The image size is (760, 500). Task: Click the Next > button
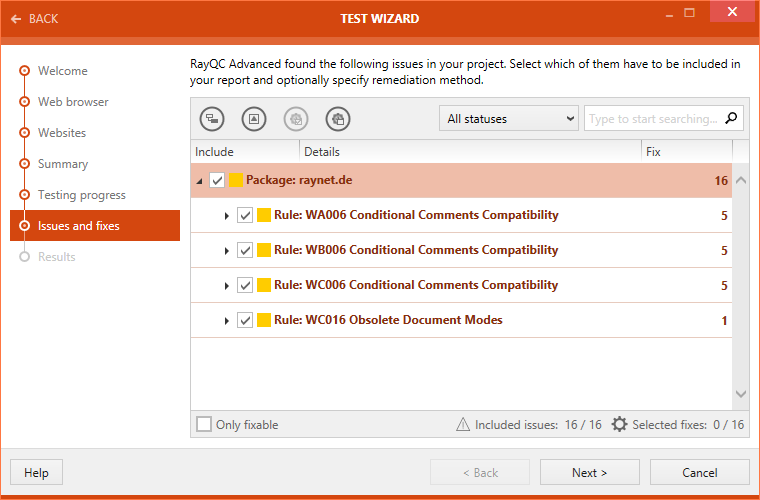[589, 472]
